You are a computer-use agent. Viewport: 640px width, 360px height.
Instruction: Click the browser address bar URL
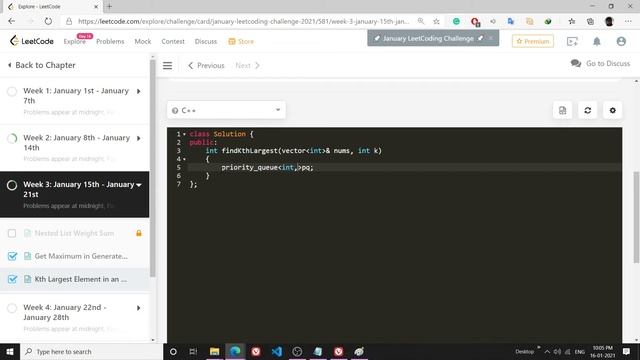coord(243,21)
